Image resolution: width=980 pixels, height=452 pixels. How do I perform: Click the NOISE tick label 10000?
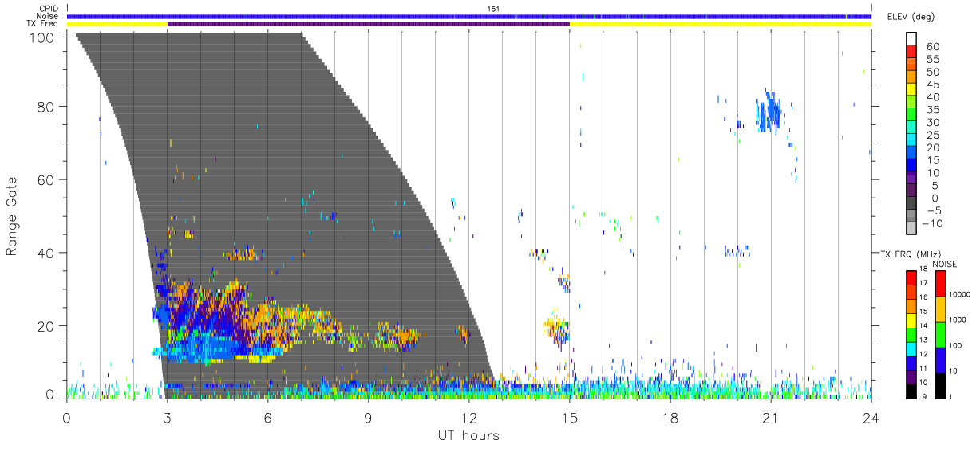[x=961, y=294]
